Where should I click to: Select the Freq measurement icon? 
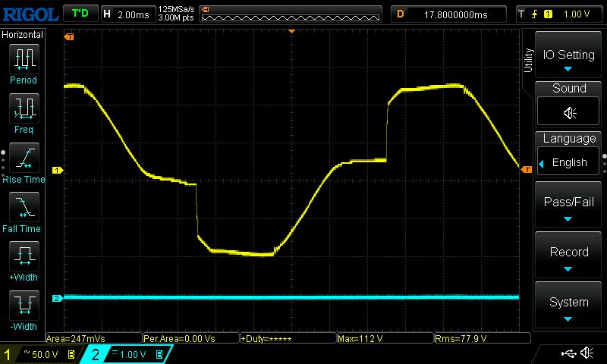coord(24,108)
